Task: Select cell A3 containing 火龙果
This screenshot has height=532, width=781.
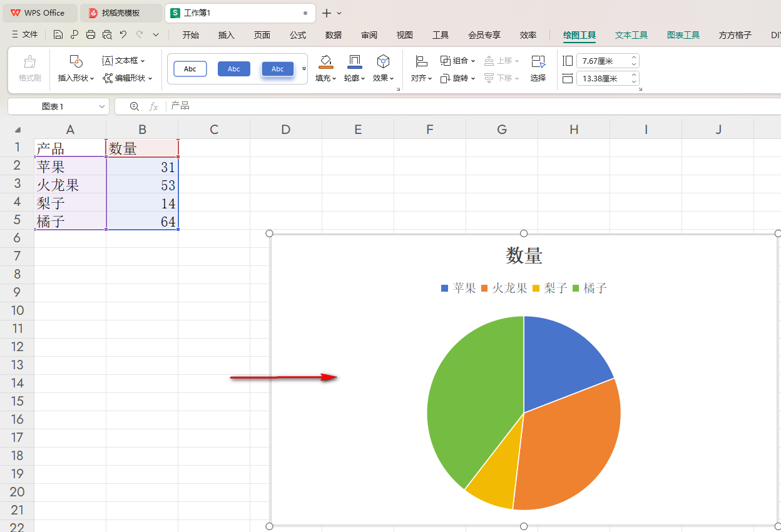Action: (70, 184)
